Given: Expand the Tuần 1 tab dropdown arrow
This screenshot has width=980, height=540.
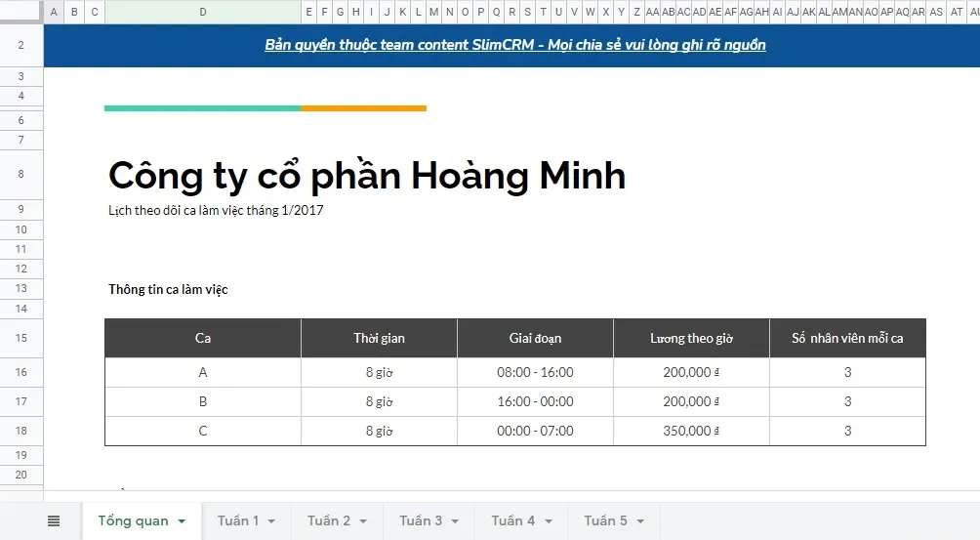Looking at the screenshot, I should point(271,521).
